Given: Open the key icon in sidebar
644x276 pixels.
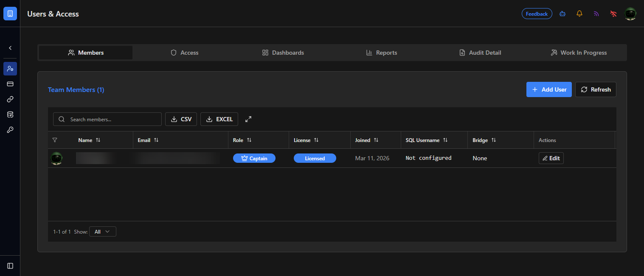Looking at the screenshot, I should coord(10,130).
